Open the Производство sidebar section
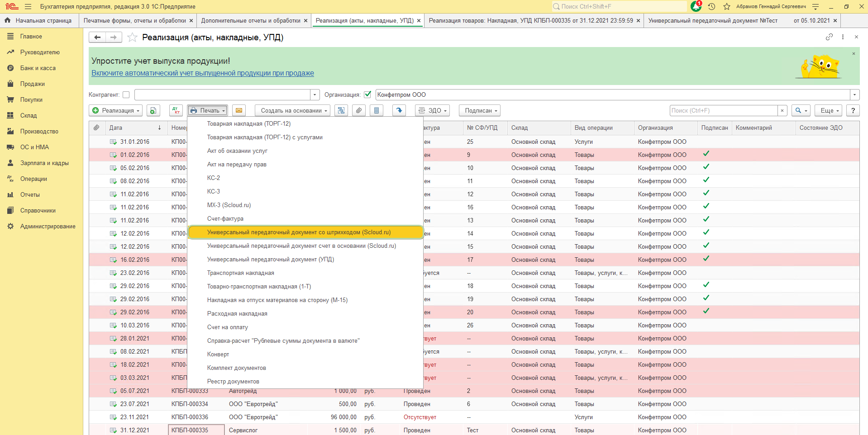Screen dimensions: 868x435 pyautogui.click(x=39, y=131)
